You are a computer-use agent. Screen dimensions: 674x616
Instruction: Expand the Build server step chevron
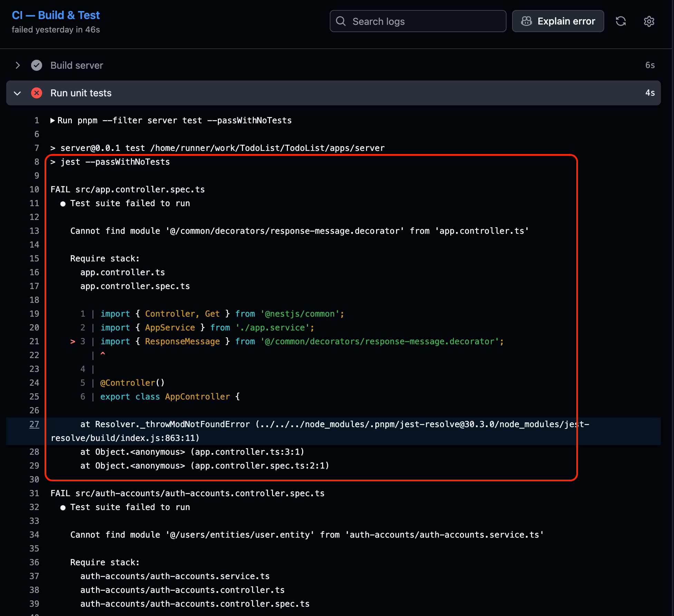[x=18, y=65]
